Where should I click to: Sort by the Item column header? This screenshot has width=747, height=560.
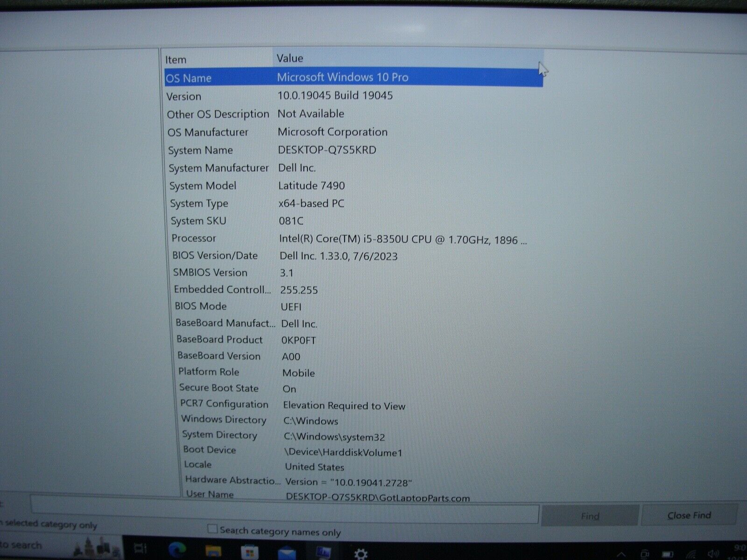click(218, 59)
